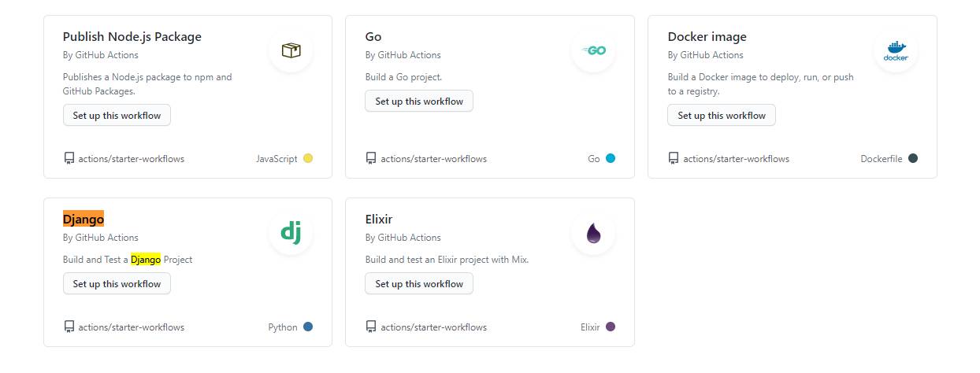Set up the Django workflow
This screenshot has width=980, height=373.
pos(117,283)
